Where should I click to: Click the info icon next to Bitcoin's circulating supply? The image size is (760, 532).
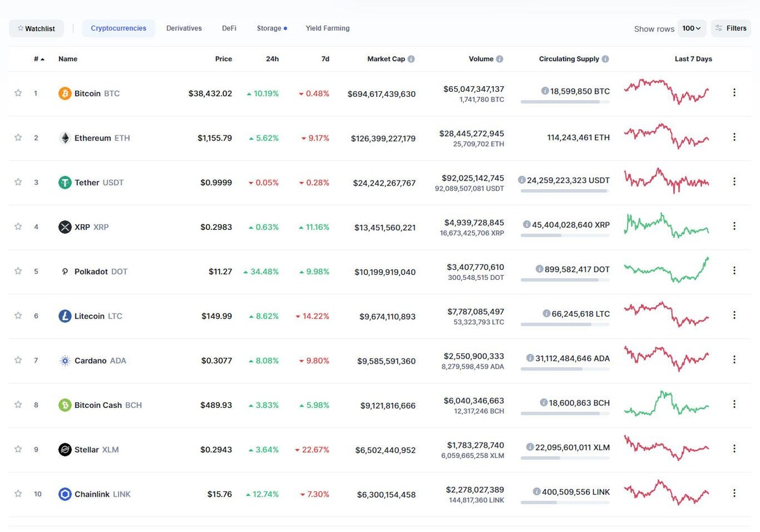(x=545, y=90)
